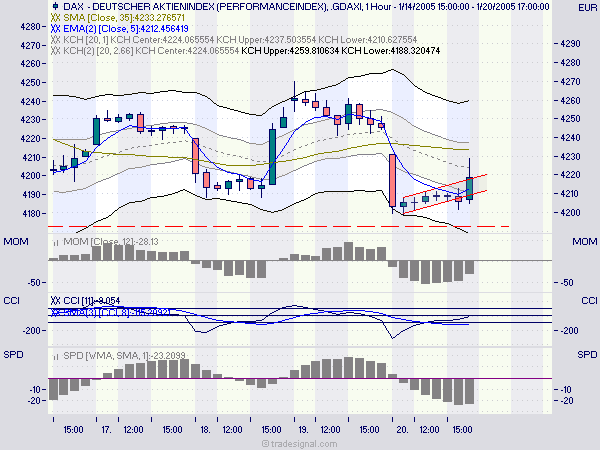Click the DAX chart title text
600x450 pixels.
[x=306, y=7]
